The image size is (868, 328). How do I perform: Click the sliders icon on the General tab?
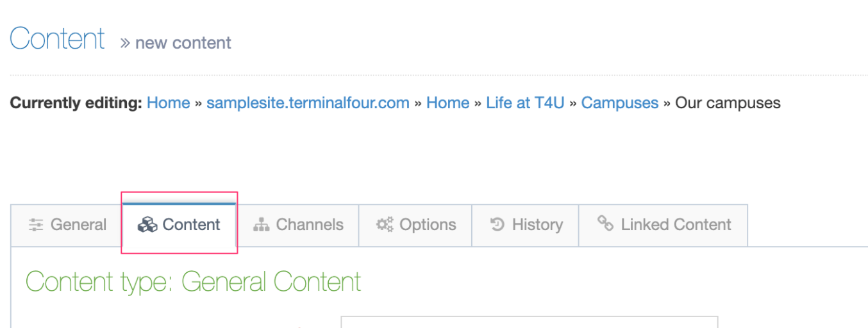[x=36, y=225]
